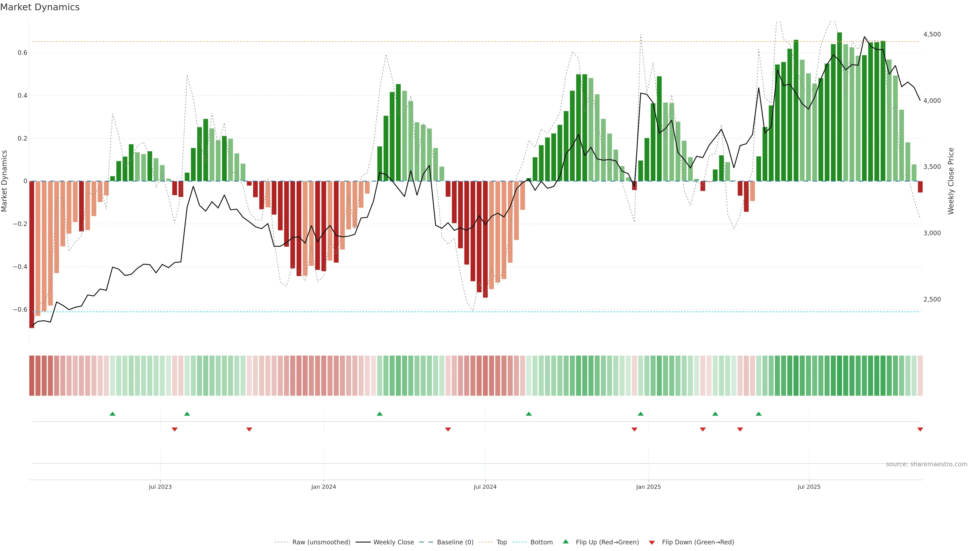The image size is (980, 551).
Task: Click the flip-up marker just after Jul 2024
Action: pyautogui.click(x=529, y=414)
